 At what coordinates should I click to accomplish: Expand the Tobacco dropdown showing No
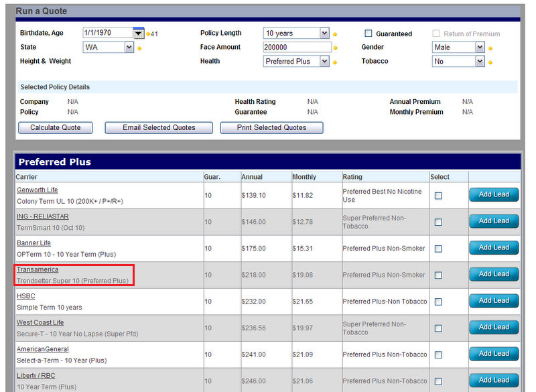[480, 61]
